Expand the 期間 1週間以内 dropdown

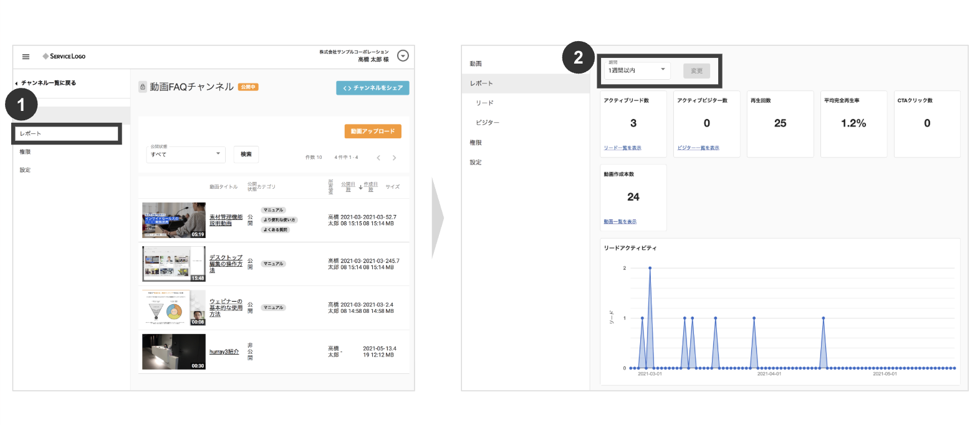coord(637,70)
